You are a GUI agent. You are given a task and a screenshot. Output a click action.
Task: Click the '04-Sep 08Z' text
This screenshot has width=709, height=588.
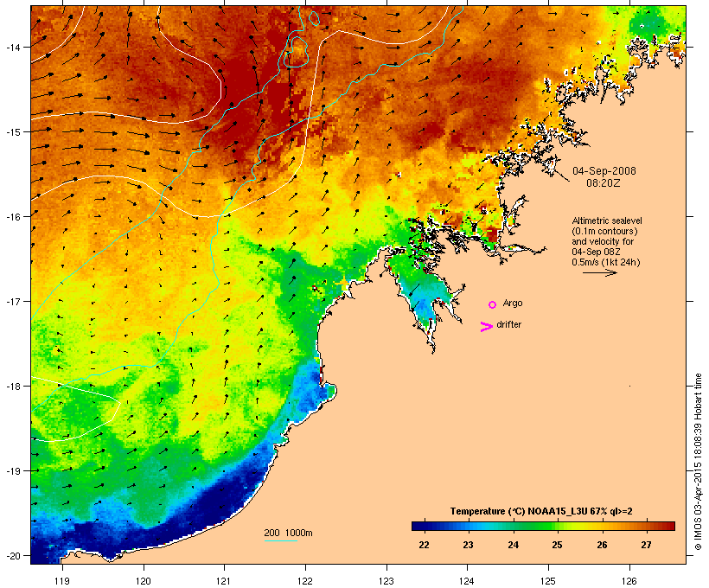pyautogui.click(x=596, y=252)
